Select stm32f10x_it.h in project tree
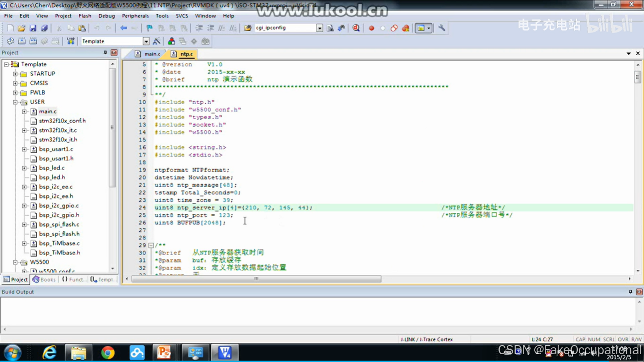The height and width of the screenshot is (362, 644). click(x=58, y=139)
